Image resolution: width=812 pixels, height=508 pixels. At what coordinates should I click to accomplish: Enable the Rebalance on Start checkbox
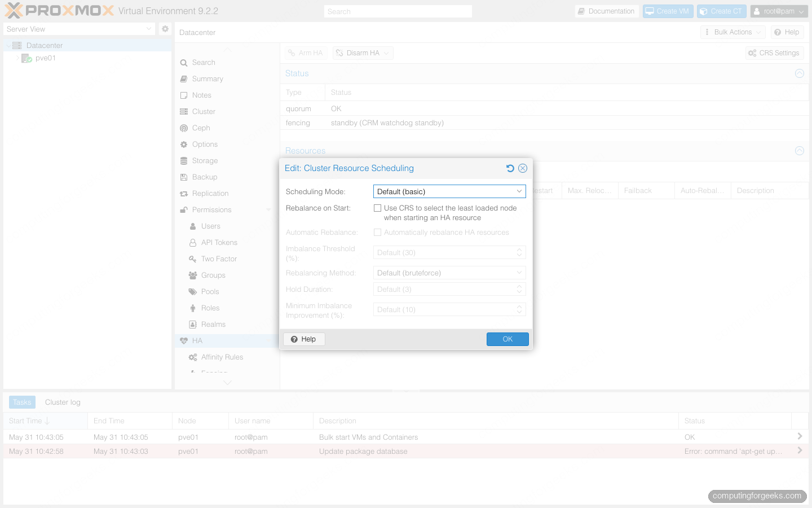tap(377, 208)
